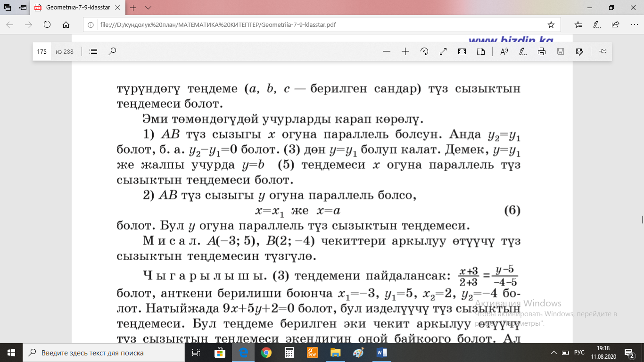Switch the РУС input language
This screenshot has height=362, width=644.
coord(579,353)
